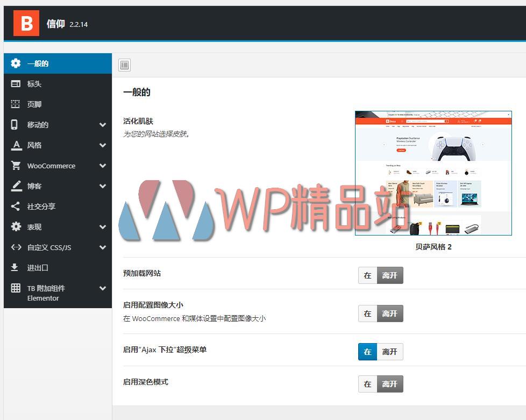Click the 移动的 mobile phone icon

(16, 124)
